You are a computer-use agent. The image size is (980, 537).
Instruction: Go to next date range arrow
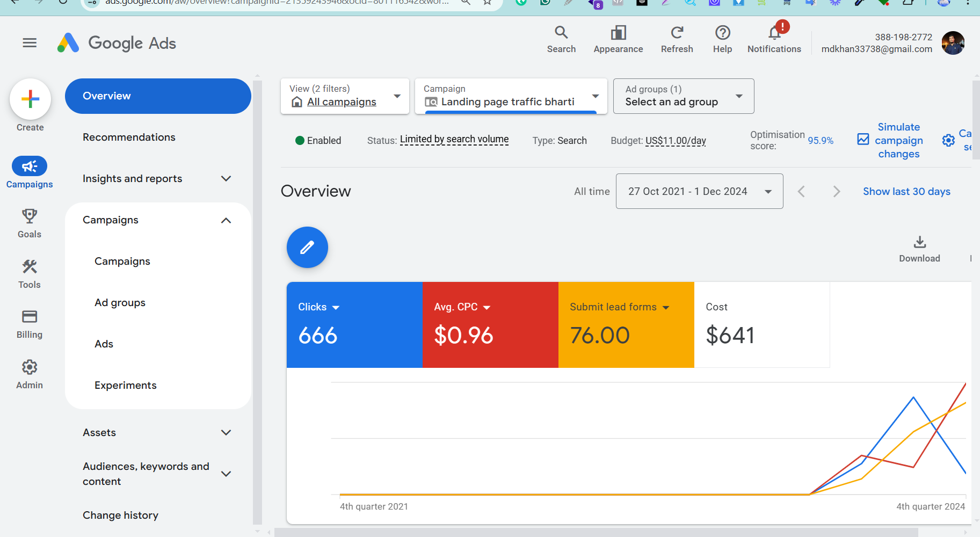pyautogui.click(x=836, y=192)
